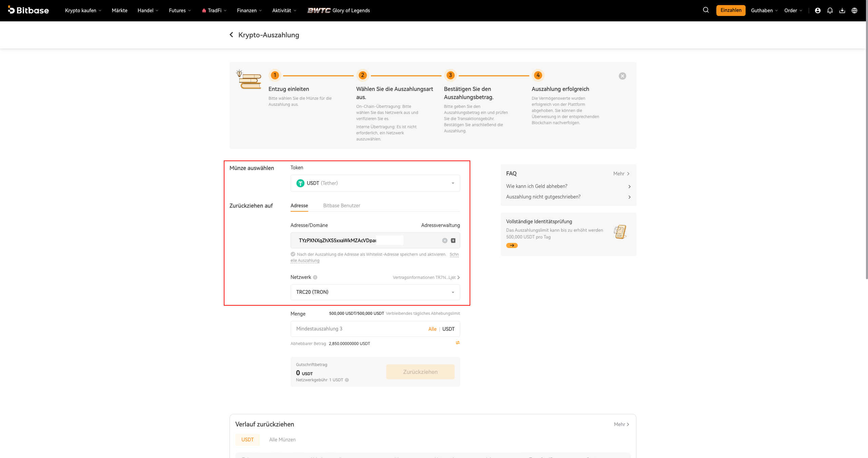Go back using Krypto-Auszahlung arrow
The width and height of the screenshot is (868, 458).
(x=231, y=35)
